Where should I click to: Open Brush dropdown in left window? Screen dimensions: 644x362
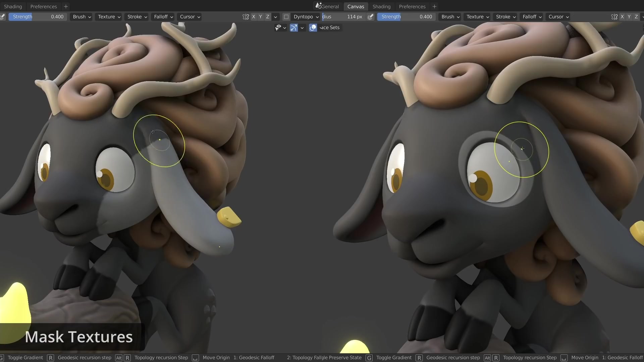[82, 17]
